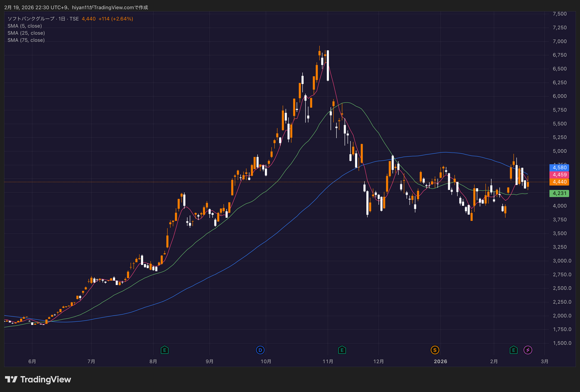
Task: Click the green 4,231 price tag
Action: pyautogui.click(x=559, y=193)
